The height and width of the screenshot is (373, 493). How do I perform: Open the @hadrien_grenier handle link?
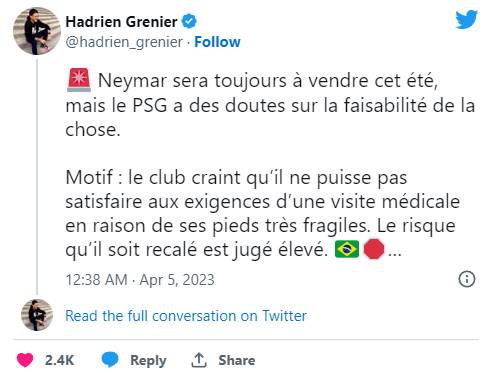coord(124,42)
